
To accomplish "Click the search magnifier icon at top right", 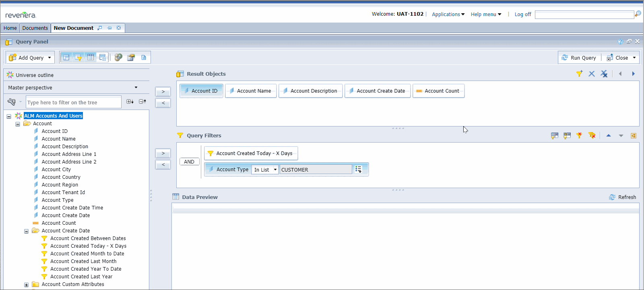I will pyautogui.click(x=638, y=14).
